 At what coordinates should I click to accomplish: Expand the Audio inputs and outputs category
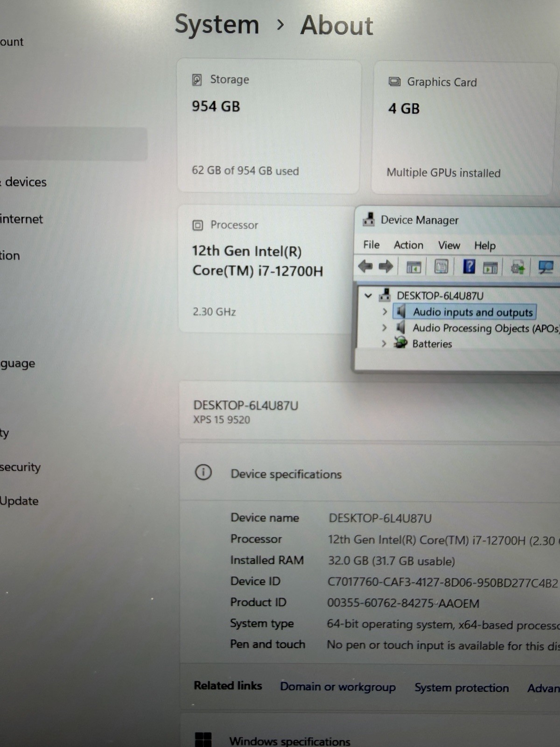pyautogui.click(x=385, y=311)
